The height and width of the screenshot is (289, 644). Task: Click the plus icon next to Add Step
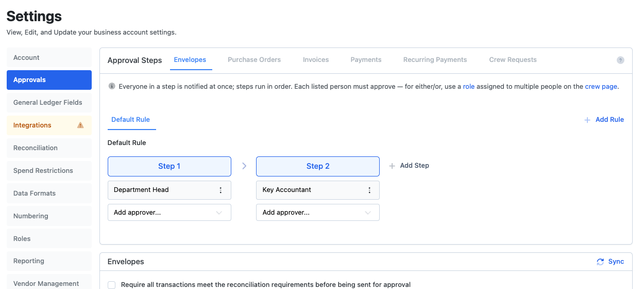(392, 166)
